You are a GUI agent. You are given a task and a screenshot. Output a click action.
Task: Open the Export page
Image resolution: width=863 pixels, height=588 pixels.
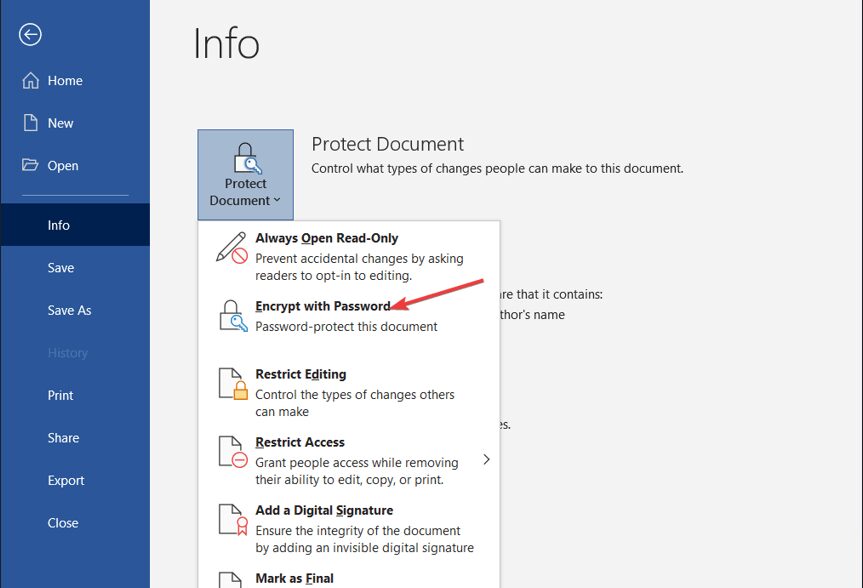click(x=66, y=480)
